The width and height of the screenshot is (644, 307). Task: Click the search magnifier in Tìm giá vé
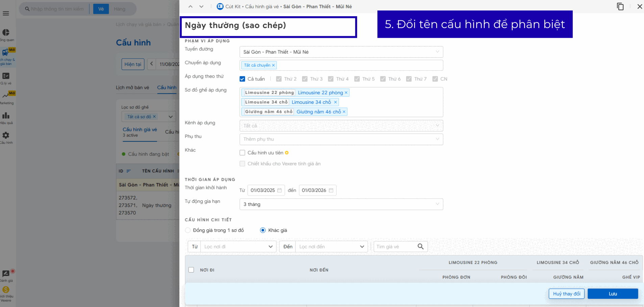pyautogui.click(x=420, y=246)
